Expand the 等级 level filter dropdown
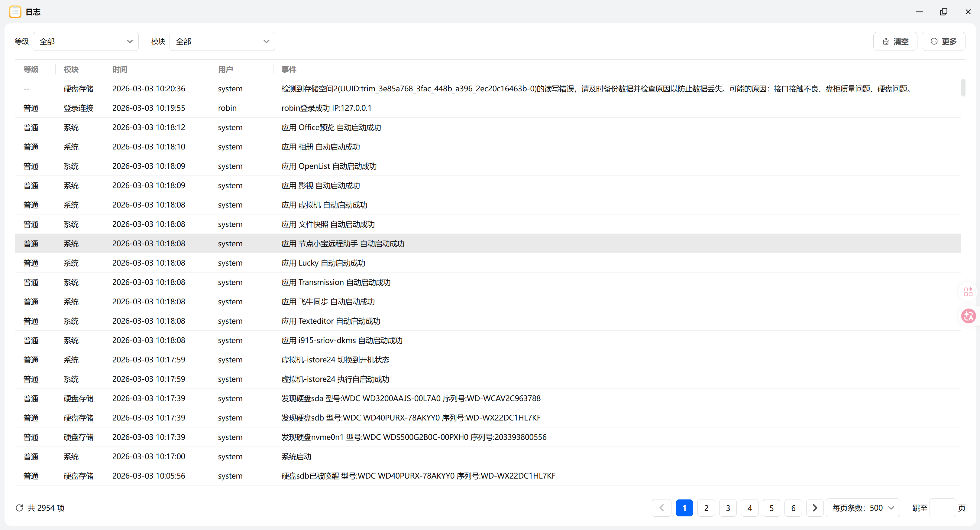Viewport: 980px width, 530px height. [86, 41]
